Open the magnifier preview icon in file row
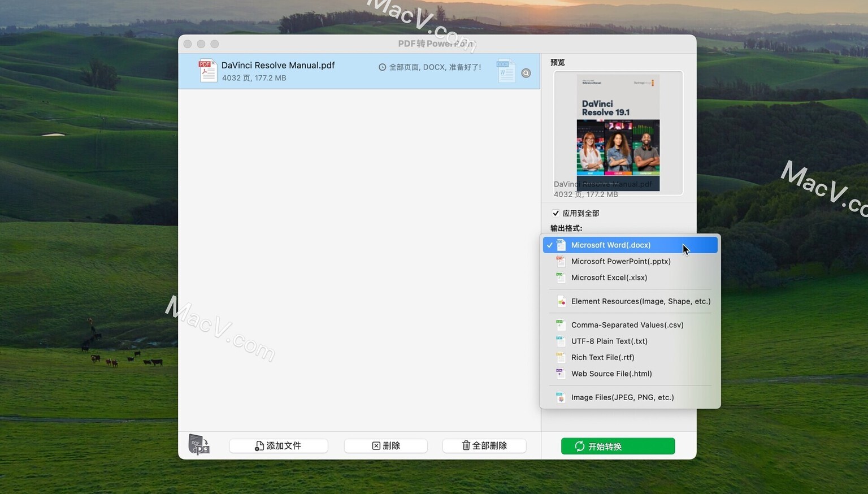 click(526, 73)
